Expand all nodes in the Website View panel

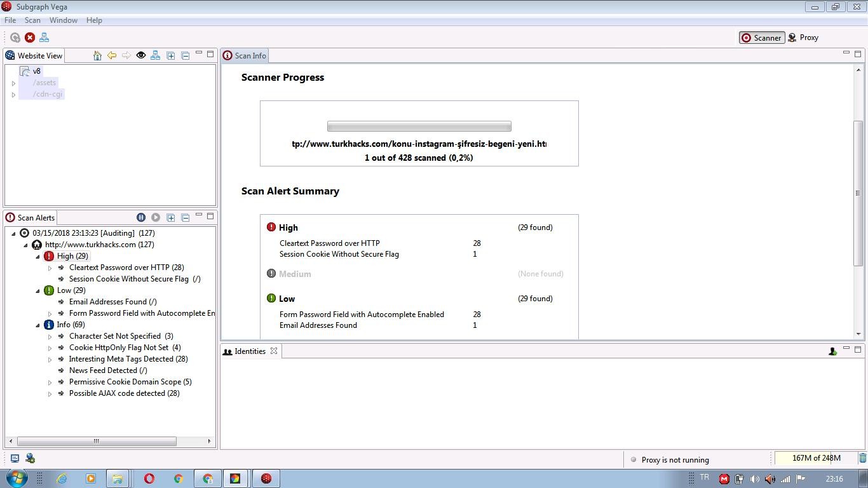[171, 56]
